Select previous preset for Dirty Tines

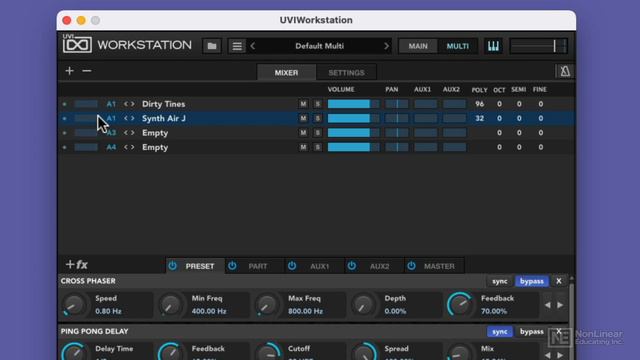[126, 104]
